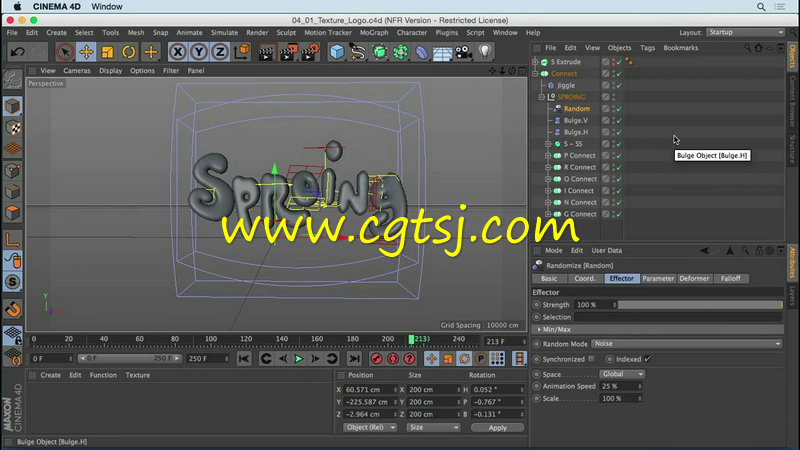
Task: Click the timeline playhead at frame 213
Action: point(412,339)
